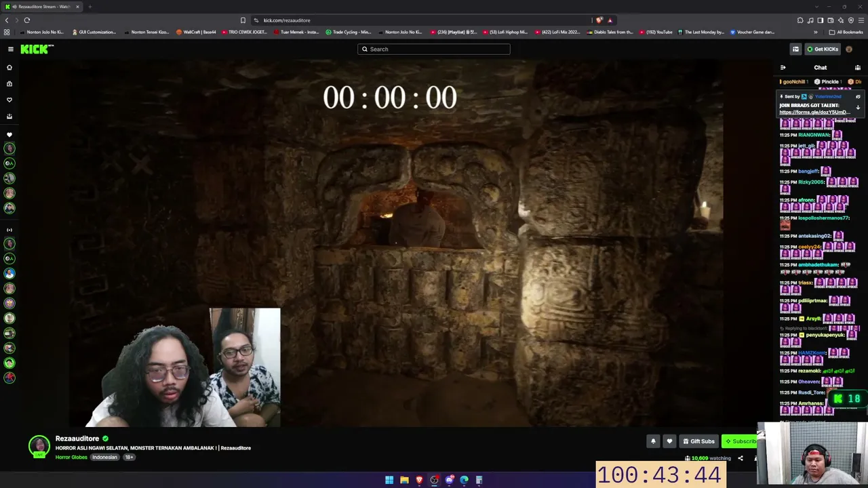Collapse the chat panel
Viewport: 868px width, 488px height.
pyautogui.click(x=783, y=68)
